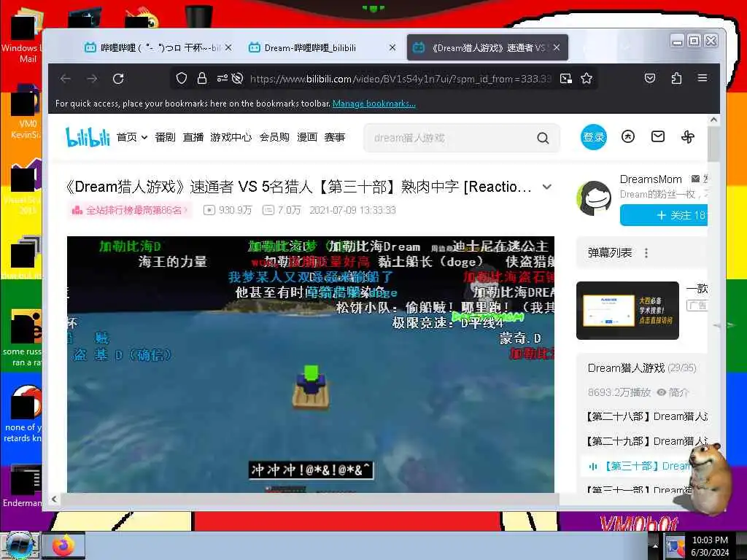This screenshot has height=560, width=747.
Task: Open the Manage bookmarks link
Action: (x=374, y=104)
